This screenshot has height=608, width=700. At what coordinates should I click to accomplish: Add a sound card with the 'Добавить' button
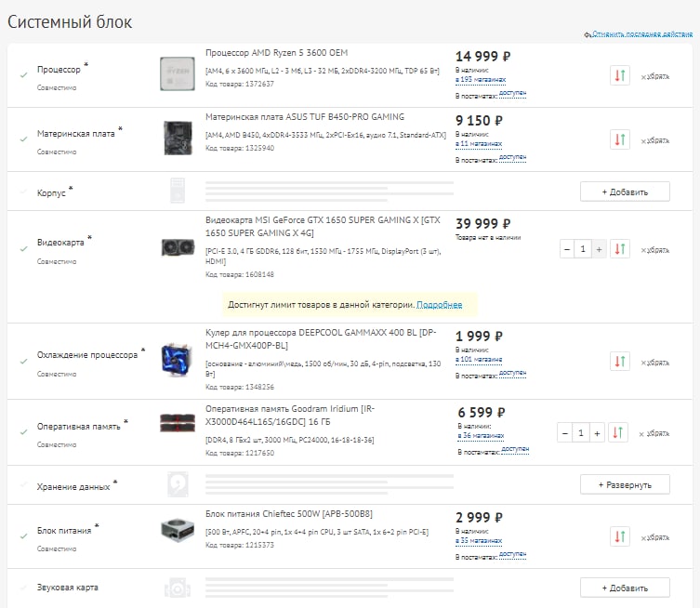(x=625, y=588)
